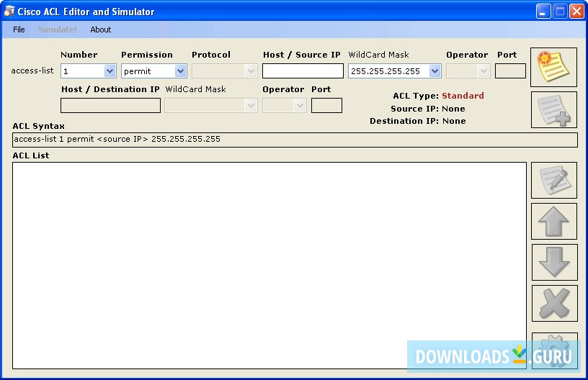Image resolution: width=588 pixels, height=380 pixels.
Task: Click the edit ACL entry pencil icon
Action: coord(554,181)
